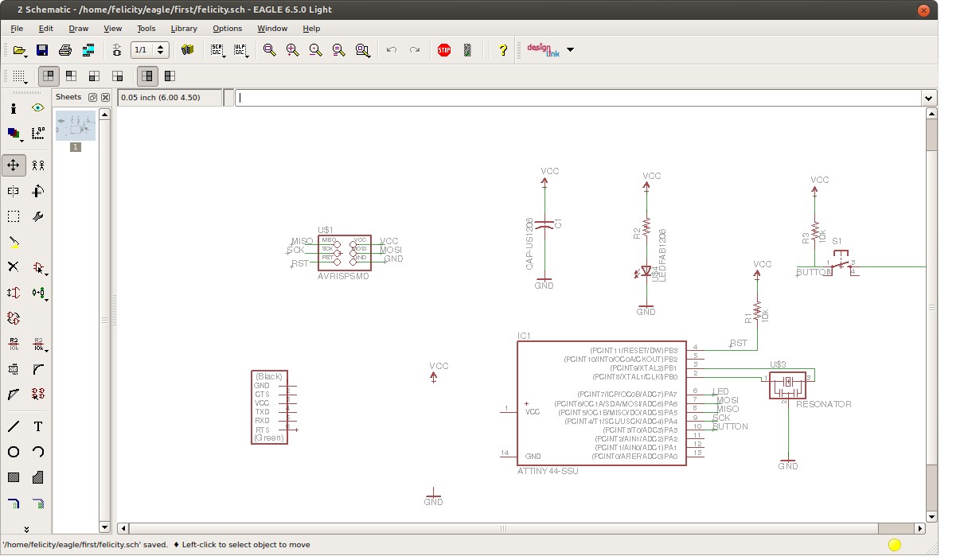The height and width of the screenshot is (560, 968).
Task: Select the Circle tool
Action: [14, 452]
